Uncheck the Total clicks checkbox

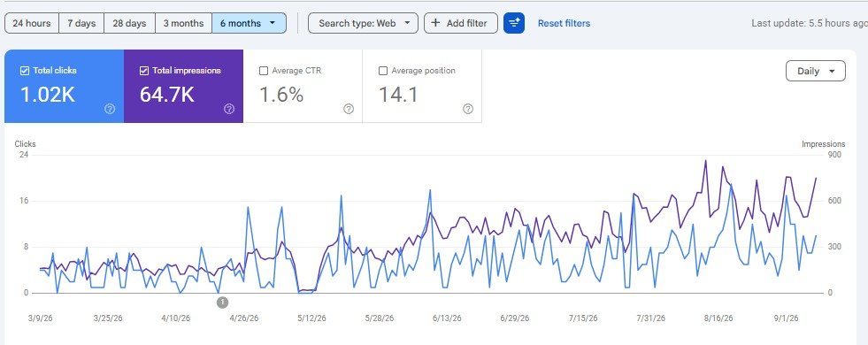click(x=25, y=71)
